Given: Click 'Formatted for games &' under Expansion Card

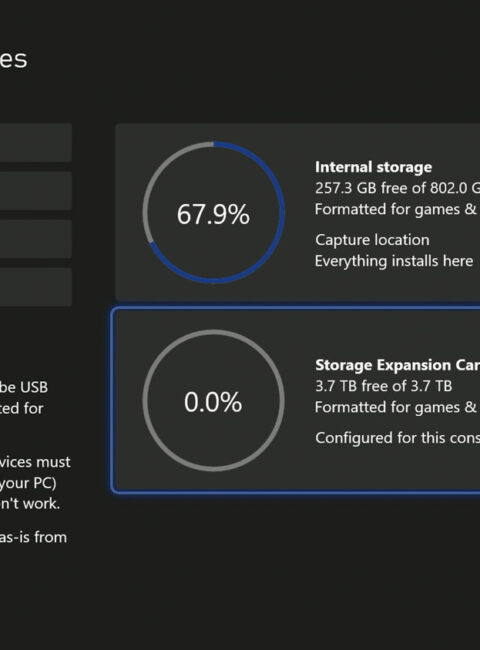Looking at the screenshot, I should (x=395, y=407).
